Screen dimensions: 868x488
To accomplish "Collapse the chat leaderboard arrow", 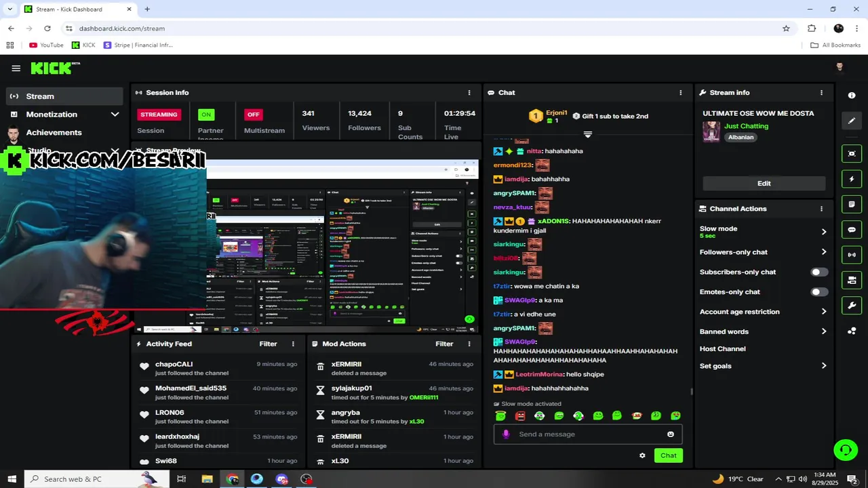I will (x=588, y=134).
